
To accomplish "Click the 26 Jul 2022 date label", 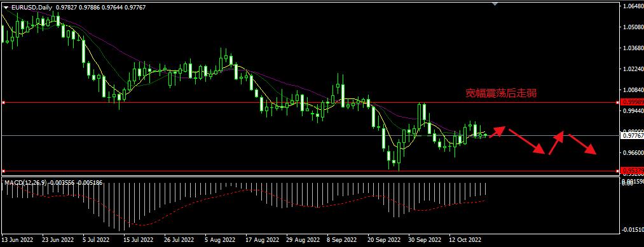I will coord(179,239).
